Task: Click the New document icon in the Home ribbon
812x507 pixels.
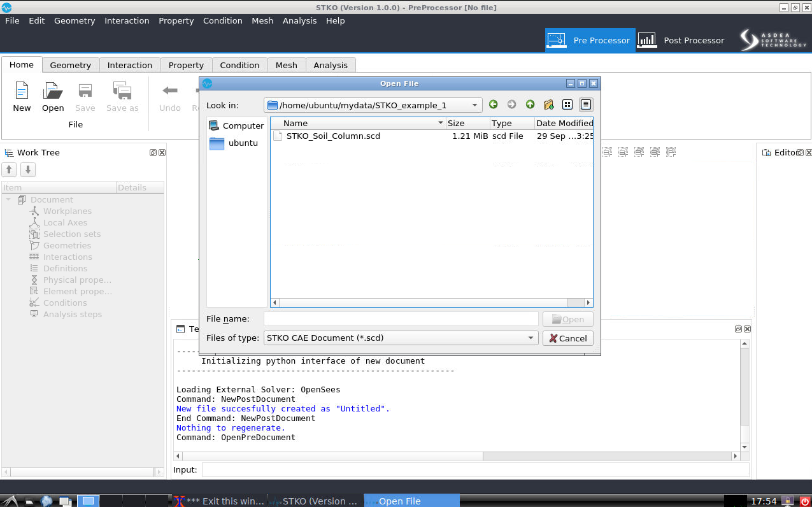Action: [22, 96]
